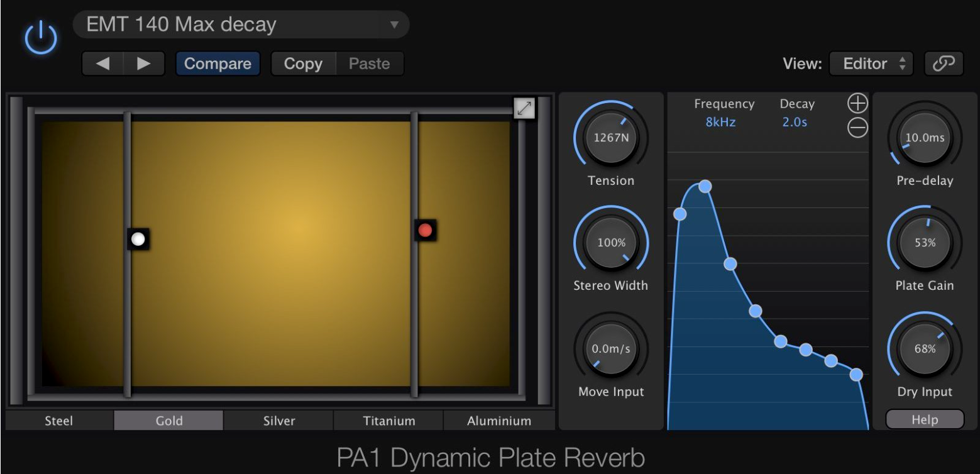Click the Stereo Width knob at 100%
The width and height of the screenshot is (980, 474).
(x=610, y=243)
